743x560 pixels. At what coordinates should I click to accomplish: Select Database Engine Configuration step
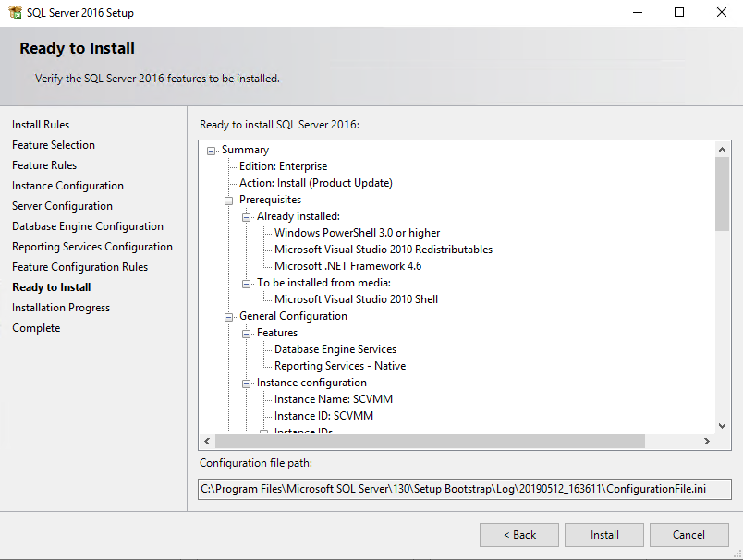[x=88, y=226]
